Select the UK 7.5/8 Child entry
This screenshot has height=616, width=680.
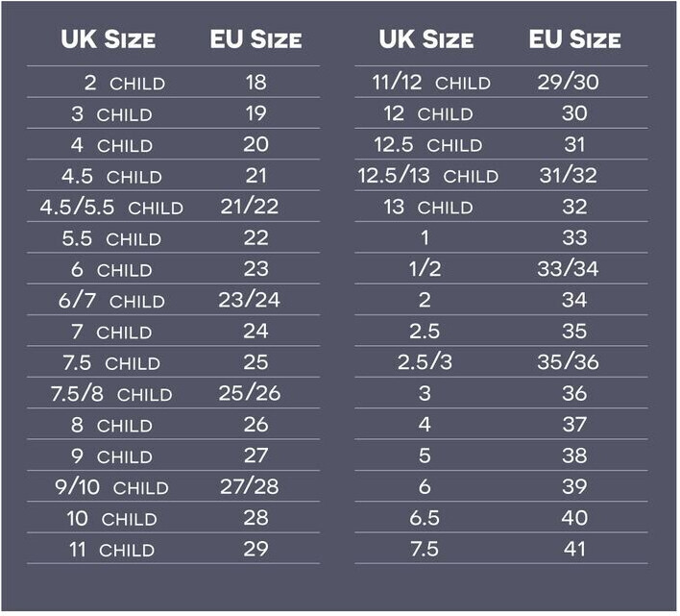(x=111, y=394)
